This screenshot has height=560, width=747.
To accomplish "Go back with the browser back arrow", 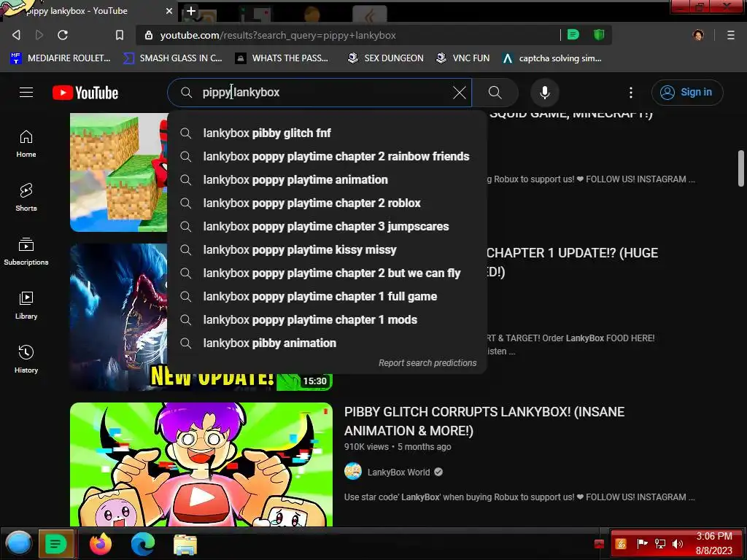I will pos(16,35).
